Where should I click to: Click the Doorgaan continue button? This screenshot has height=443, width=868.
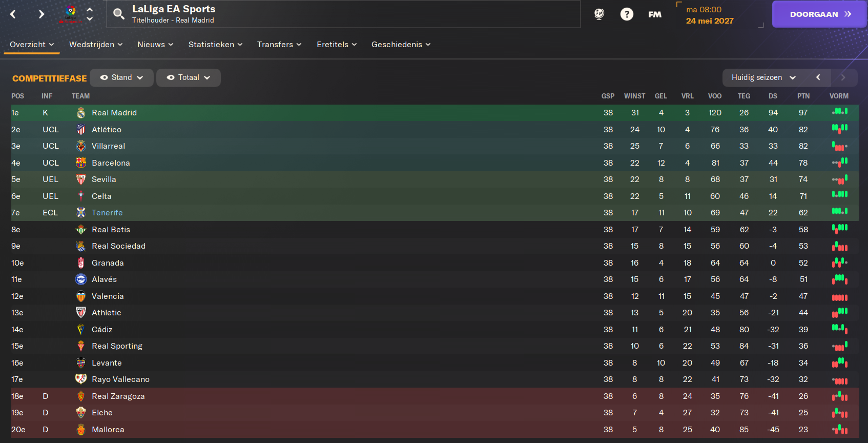tap(820, 14)
